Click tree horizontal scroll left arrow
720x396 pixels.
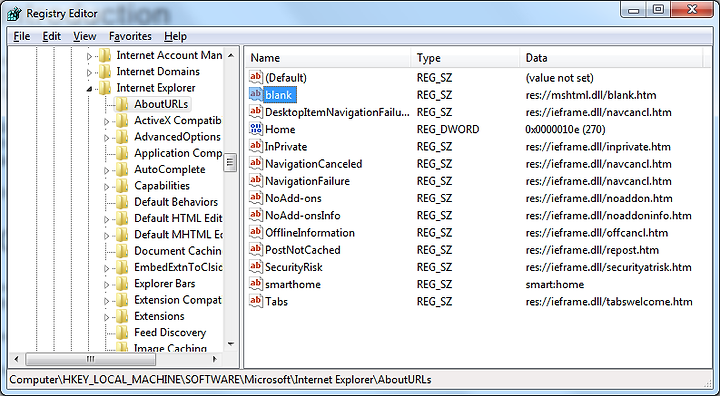point(17,359)
